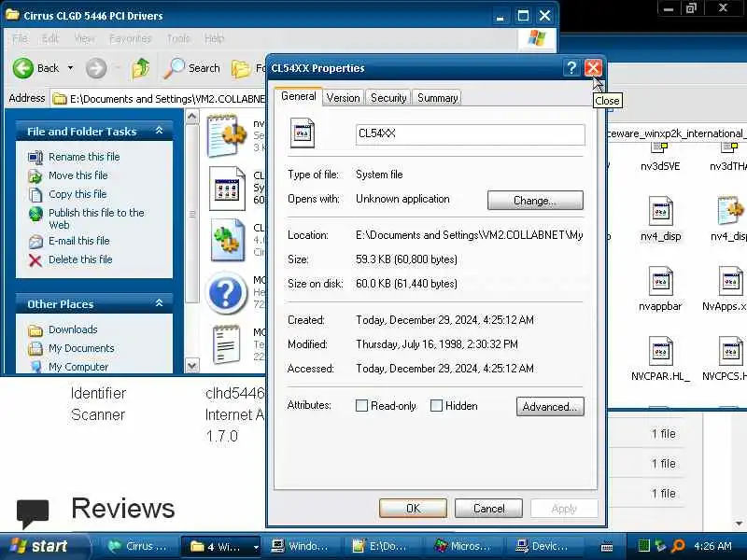The width and height of the screenshot is (747, 560).
Task: Open the Back button history dropdown arrow
Action: point(71,68)
